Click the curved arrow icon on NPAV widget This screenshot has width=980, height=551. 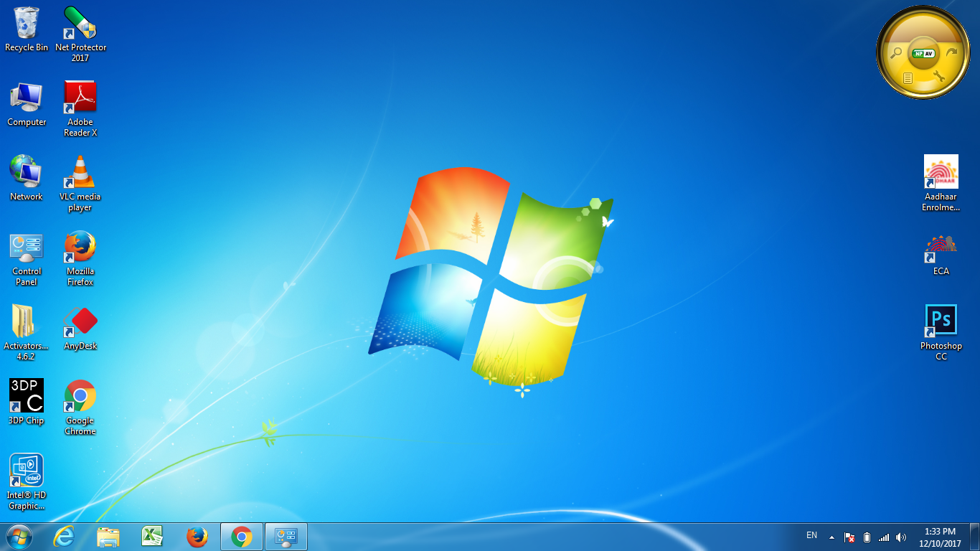(951, 52)
